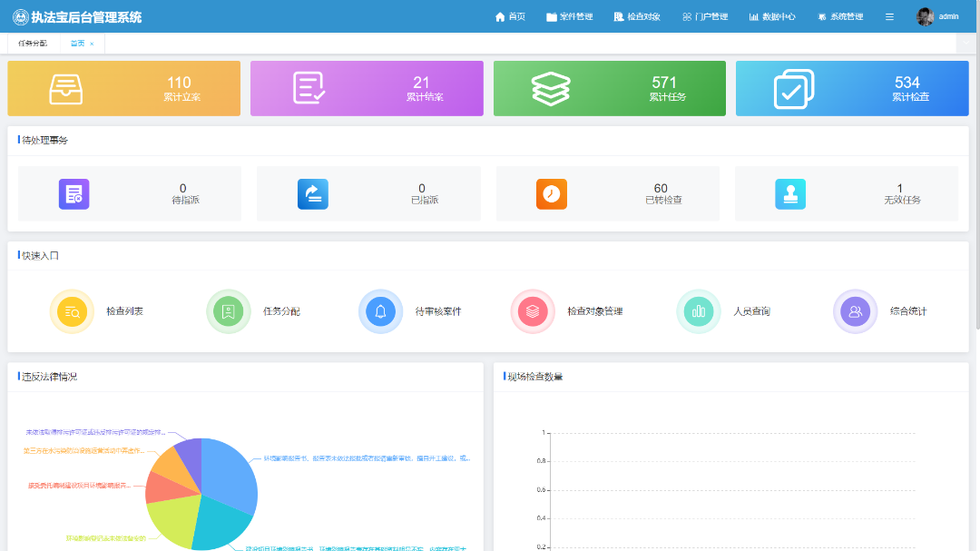The image size is (980, 551).
Task: Switch to the 首页 page tab
Action: (77, 44)
